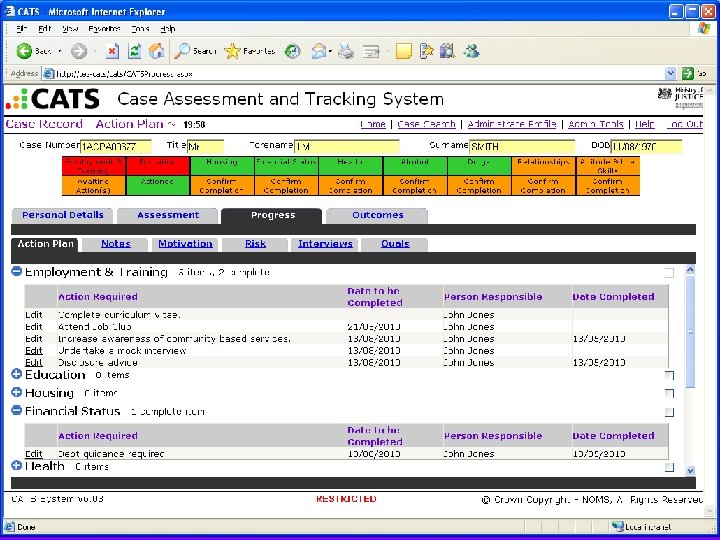Viewport: 720px width, 540px height.
Task: Print the page with the printer icon
Action: tap(346, 51)
